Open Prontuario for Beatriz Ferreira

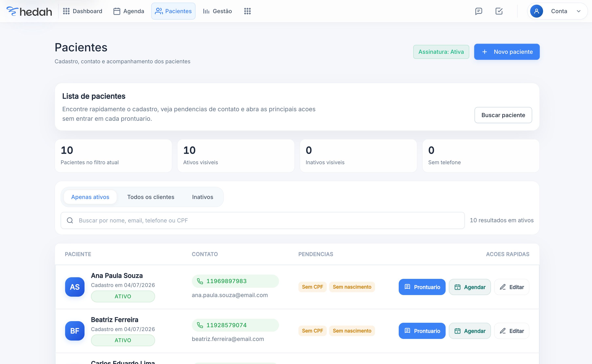click(x=422, y=331)
